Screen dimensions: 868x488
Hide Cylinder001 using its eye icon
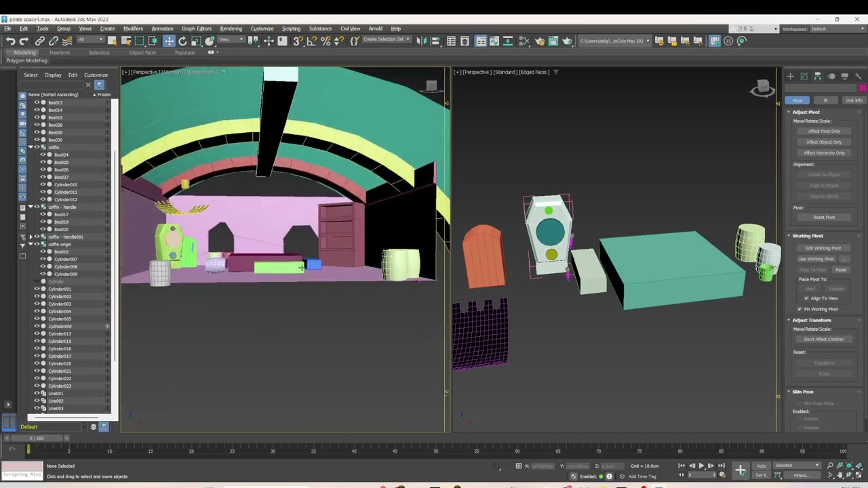37,289
